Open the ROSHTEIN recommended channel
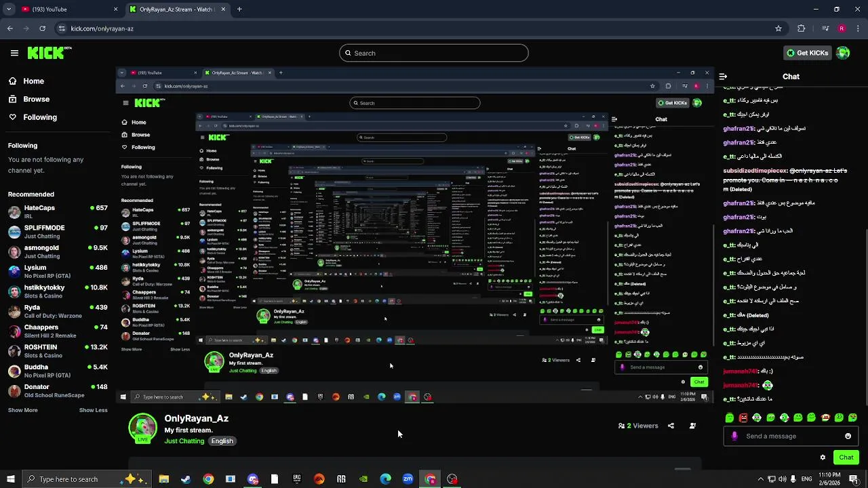 coord(58,350)
